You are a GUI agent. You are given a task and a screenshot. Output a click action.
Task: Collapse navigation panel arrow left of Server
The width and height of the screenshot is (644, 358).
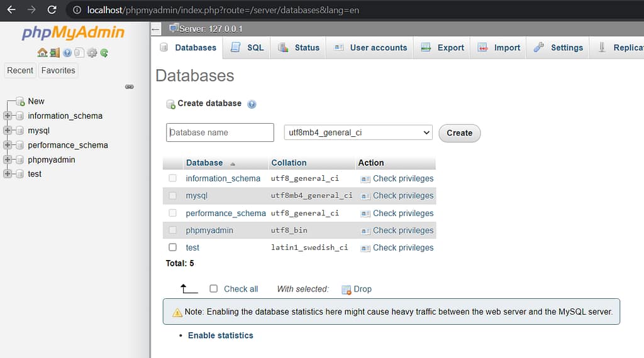point(156,30)
